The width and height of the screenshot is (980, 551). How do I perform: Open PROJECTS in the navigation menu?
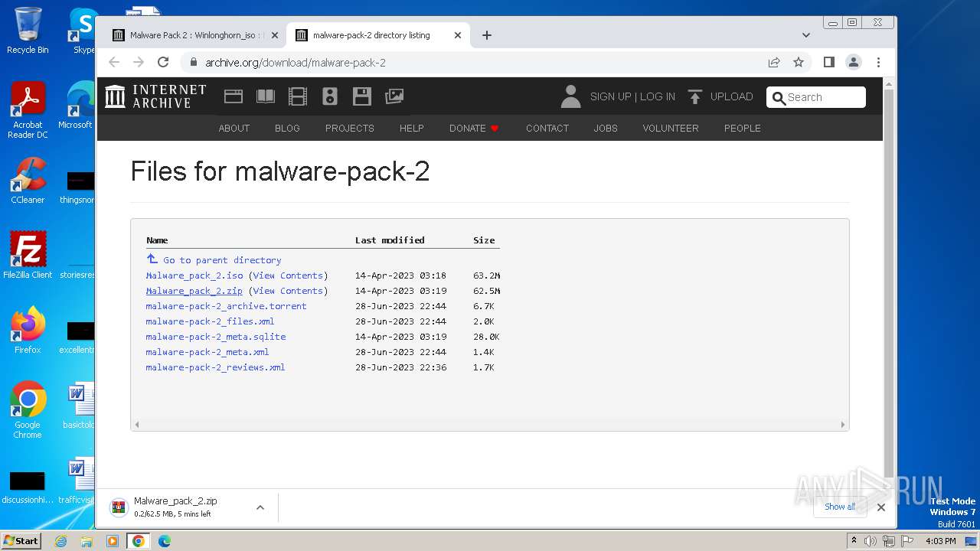coord(350,128)
